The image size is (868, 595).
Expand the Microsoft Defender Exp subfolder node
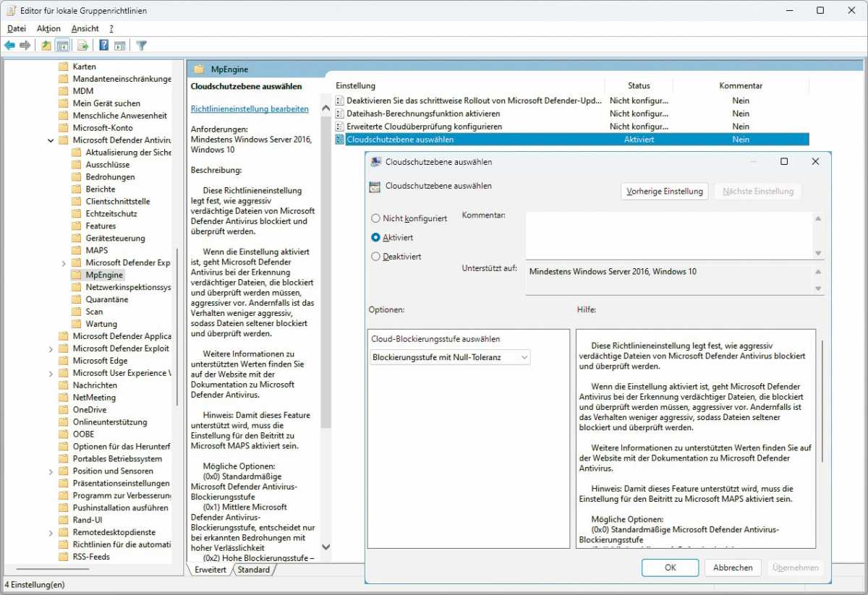coord(64,263)
